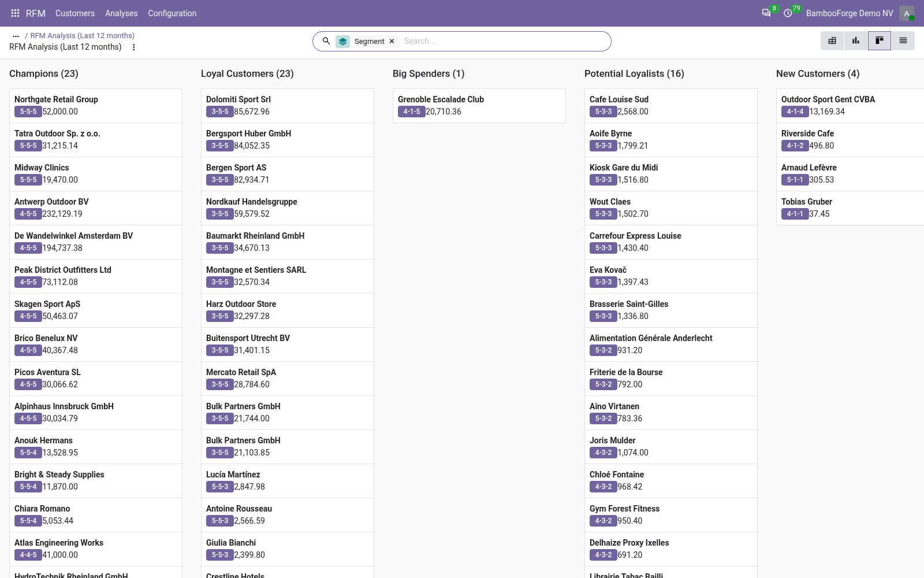Select the kanban view icon
The height and width of the screenshot is (578, 924).
point(880,40)
